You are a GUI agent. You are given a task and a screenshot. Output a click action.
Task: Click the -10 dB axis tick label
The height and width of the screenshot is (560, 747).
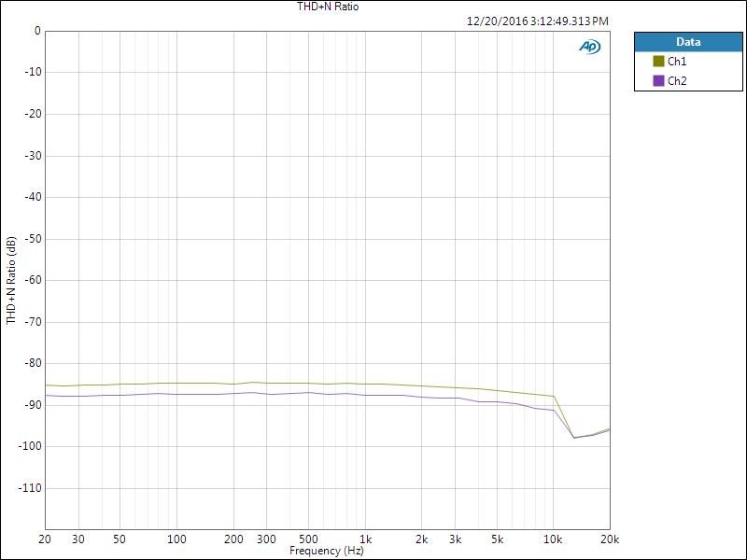point(32,72)
